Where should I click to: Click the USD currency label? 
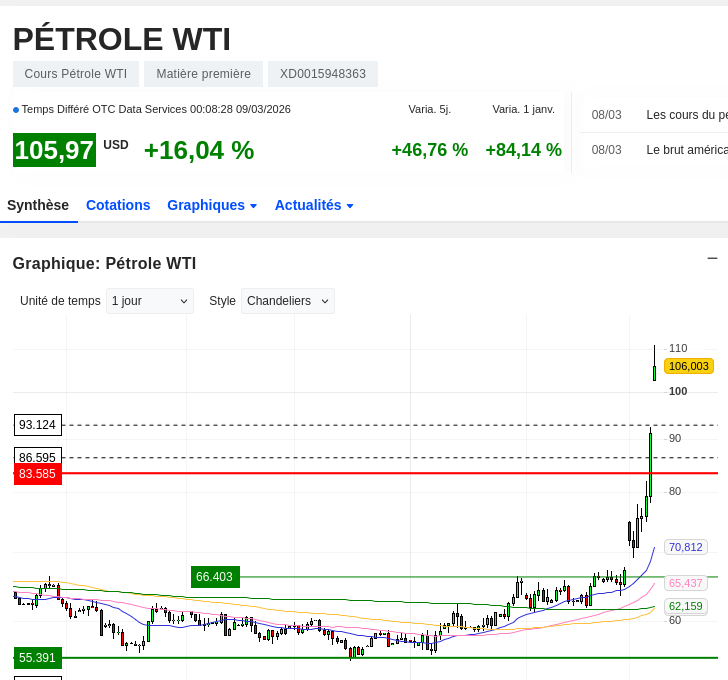pos(116,145)
